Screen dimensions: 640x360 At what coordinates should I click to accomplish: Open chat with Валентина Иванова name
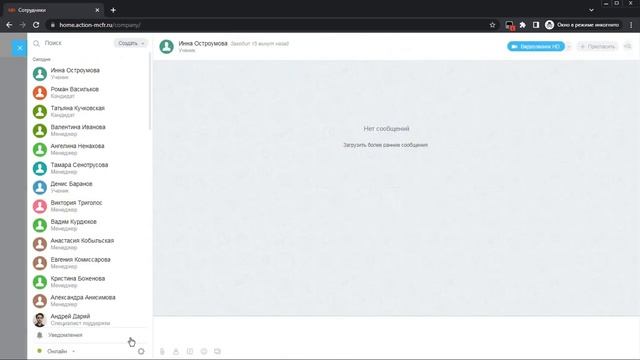pyautogui.click(x=78, y=127)
